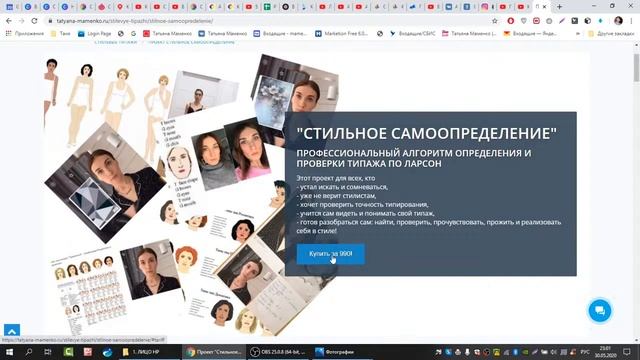Image resolution: width=640 pixels, height=360 pixels.
Task: Open the Приложения apps shortcut
Action: [24, 33]
